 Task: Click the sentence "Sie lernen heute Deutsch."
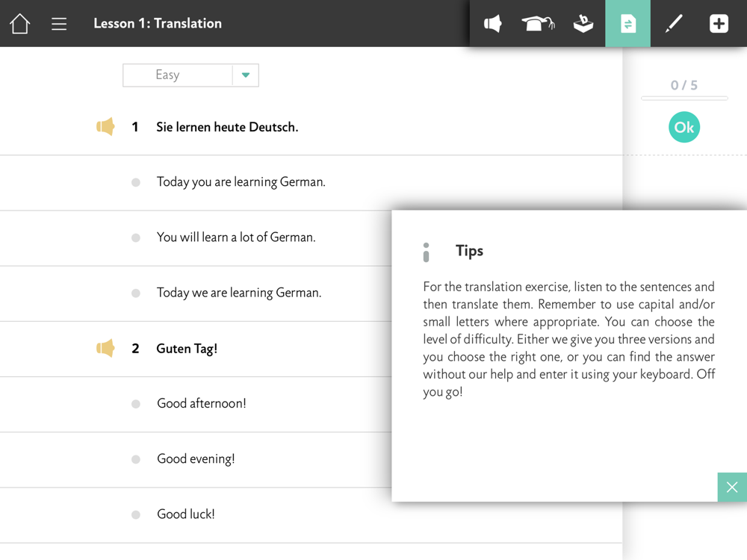pyautogui.click(x=227, y=127)
